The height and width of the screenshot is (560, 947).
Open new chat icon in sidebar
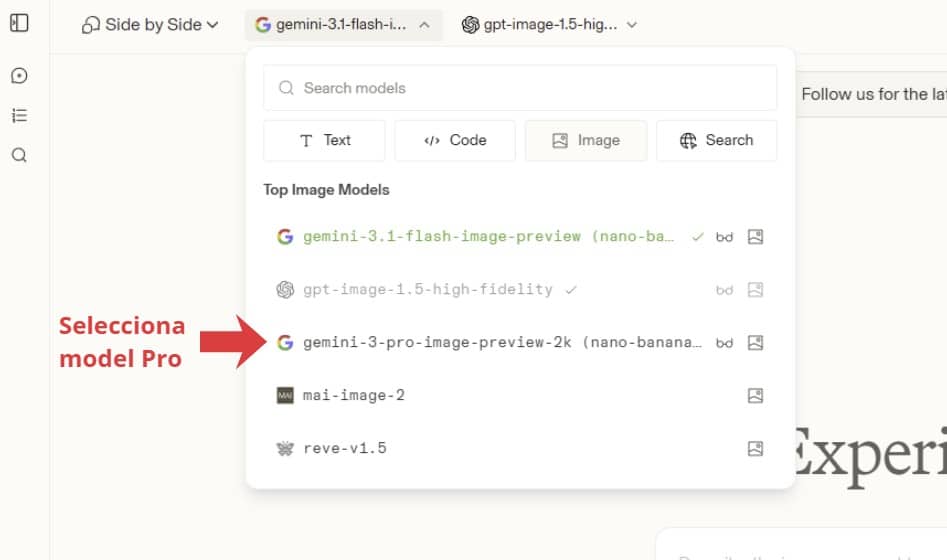click(19, 76)
